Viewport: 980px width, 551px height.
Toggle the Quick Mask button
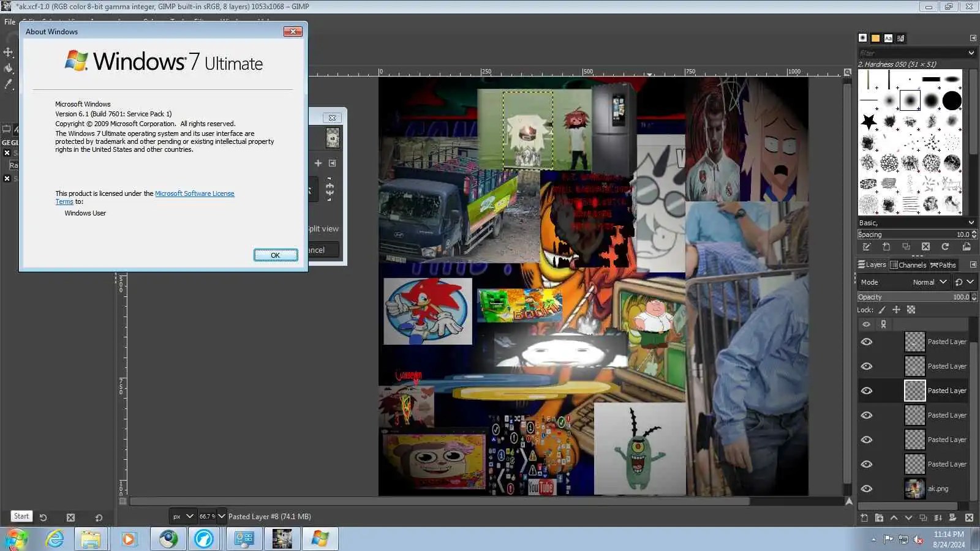coord(123,501)
